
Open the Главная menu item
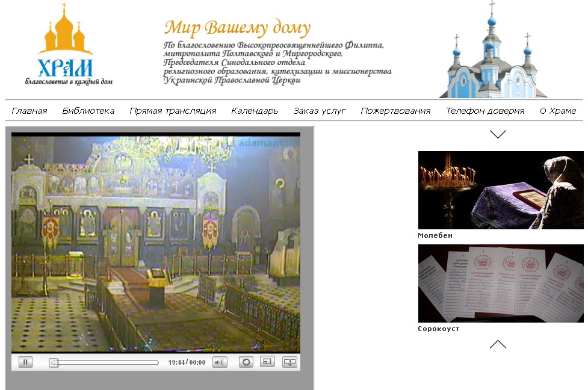coord(29,111)
